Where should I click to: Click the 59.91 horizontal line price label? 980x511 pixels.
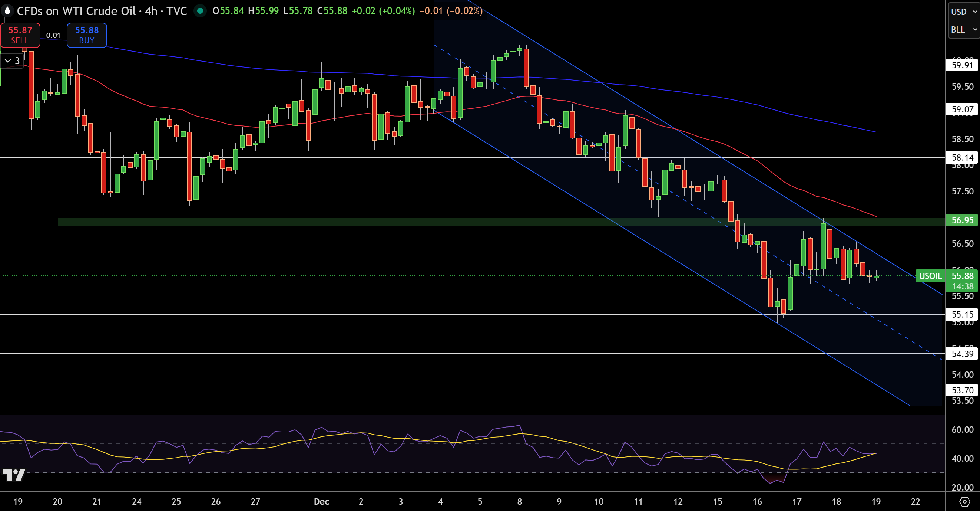(x=962, y=65)
